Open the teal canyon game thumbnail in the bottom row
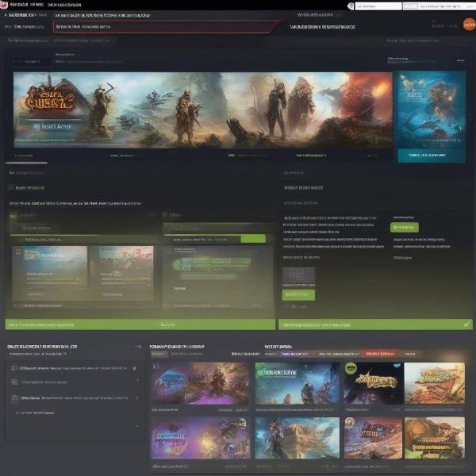 pyautogui.click(x=297, y=438)
